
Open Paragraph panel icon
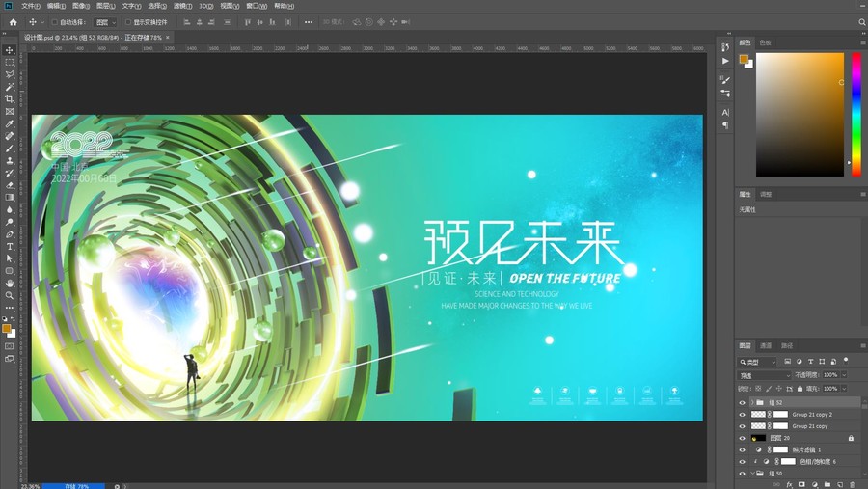click(x=725, y=125)
